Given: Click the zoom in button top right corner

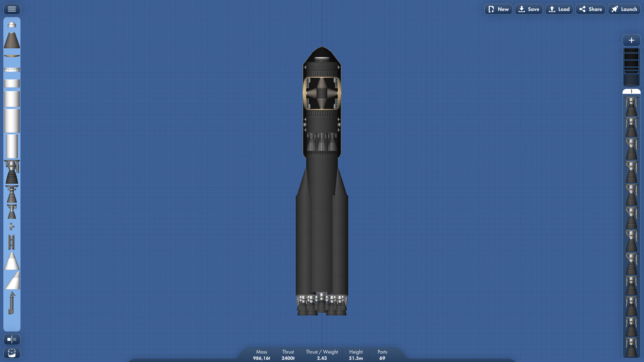Looking at the screenshot, I should 631,40.
